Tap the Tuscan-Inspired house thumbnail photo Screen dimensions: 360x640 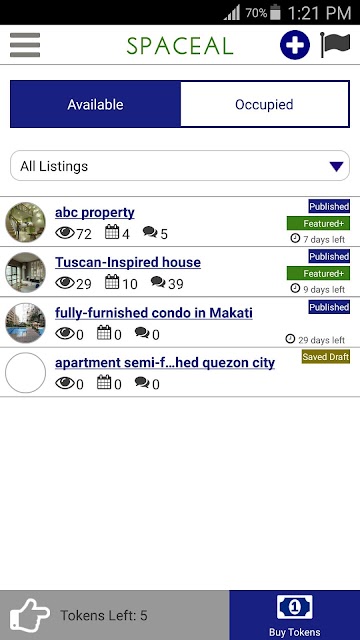click(x=25, y=272)
